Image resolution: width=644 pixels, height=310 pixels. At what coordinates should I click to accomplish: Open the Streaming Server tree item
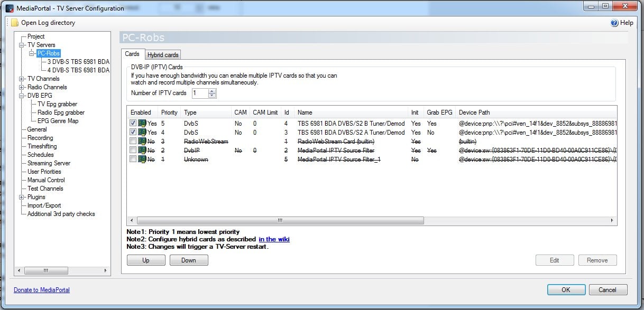click(49, 163)
